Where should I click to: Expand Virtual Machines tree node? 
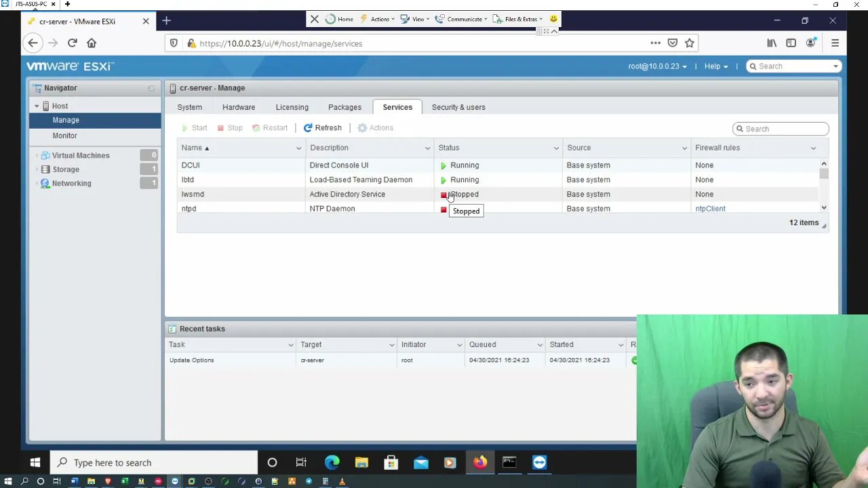[37, 155]
